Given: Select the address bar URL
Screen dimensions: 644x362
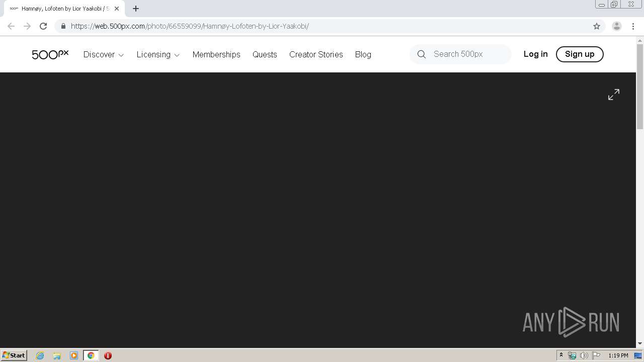Looking at the screenshot, I should [190, 26].
